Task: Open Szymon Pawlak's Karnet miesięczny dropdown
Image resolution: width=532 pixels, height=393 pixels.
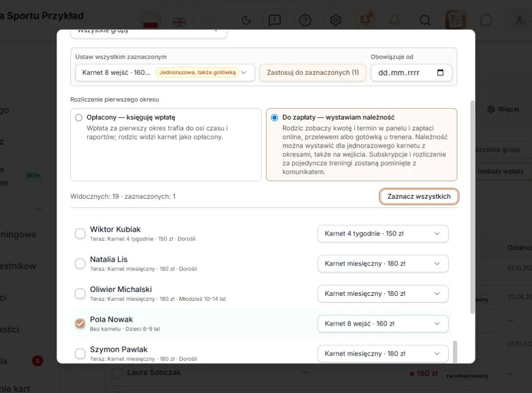Action: pyautogui.click(x=383, y=353)
